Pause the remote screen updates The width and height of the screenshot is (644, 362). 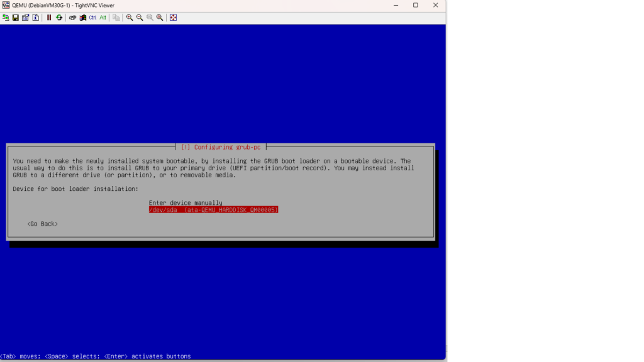click(49, 18)
